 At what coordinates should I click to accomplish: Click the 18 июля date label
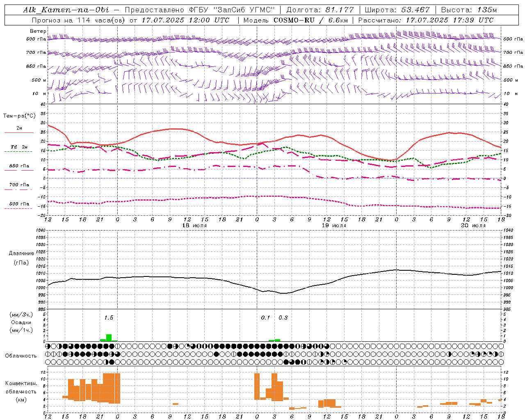[194, 226]
